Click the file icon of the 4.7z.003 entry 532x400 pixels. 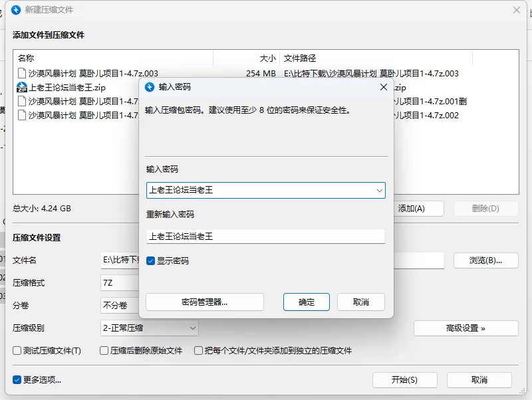[x=21, y=73]
